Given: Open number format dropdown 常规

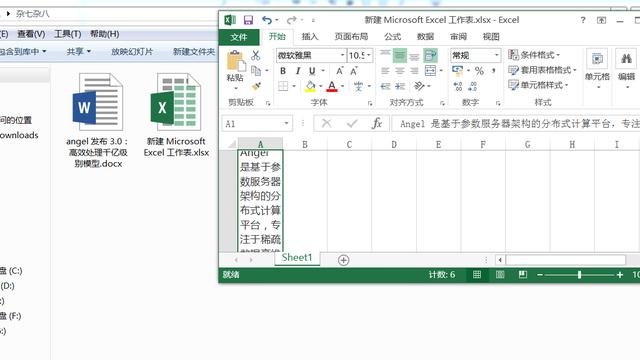Looking at the screenshot, I should [496, 55].
